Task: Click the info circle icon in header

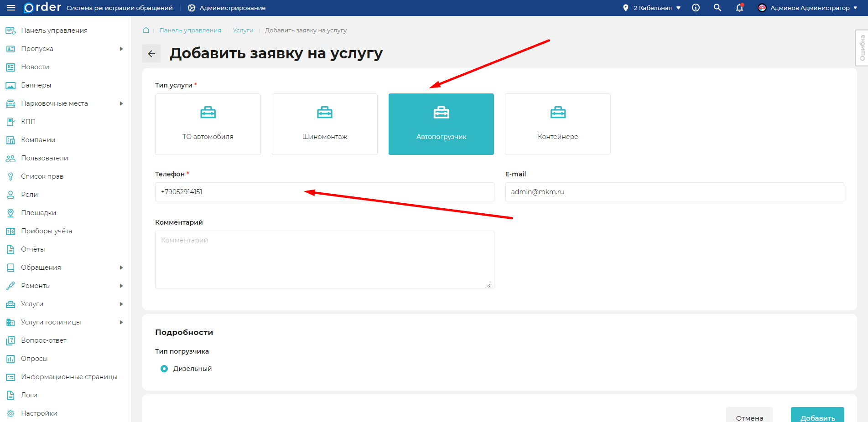Action: (696, 8)
